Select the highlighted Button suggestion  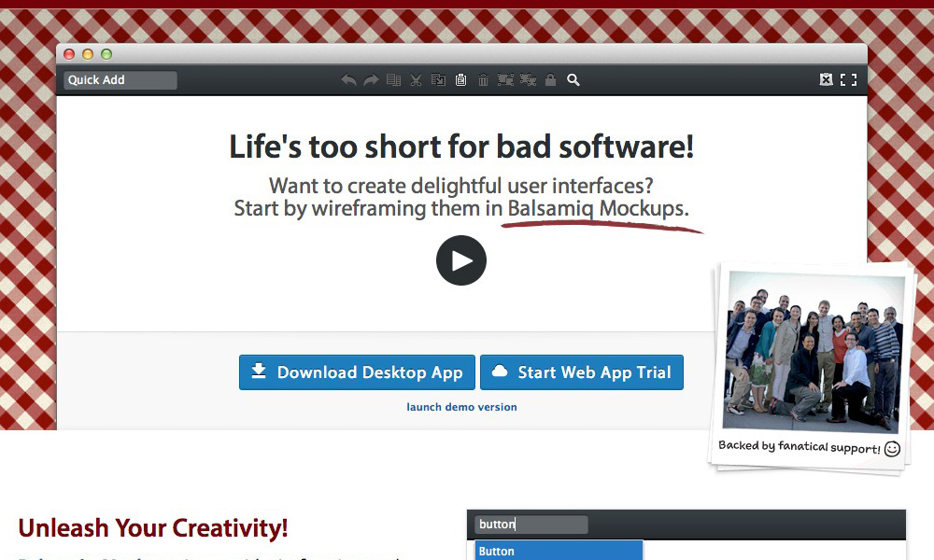(x=559, y=551)
